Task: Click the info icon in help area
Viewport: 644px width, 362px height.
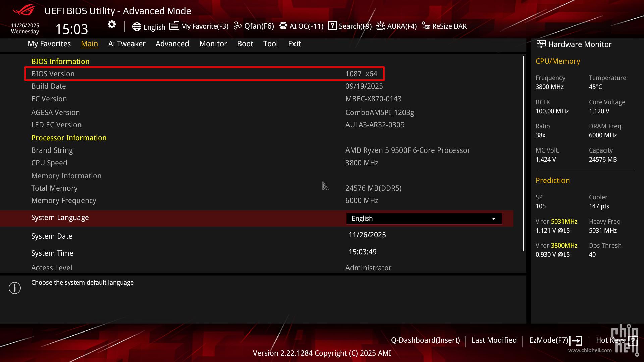Action: click(x=15, y=288)
